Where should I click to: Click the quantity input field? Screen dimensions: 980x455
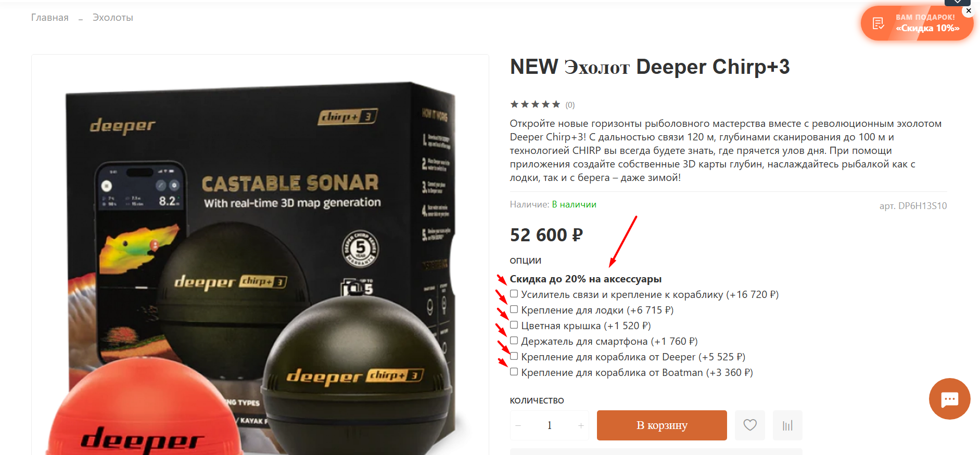click(x=550, y=425)
